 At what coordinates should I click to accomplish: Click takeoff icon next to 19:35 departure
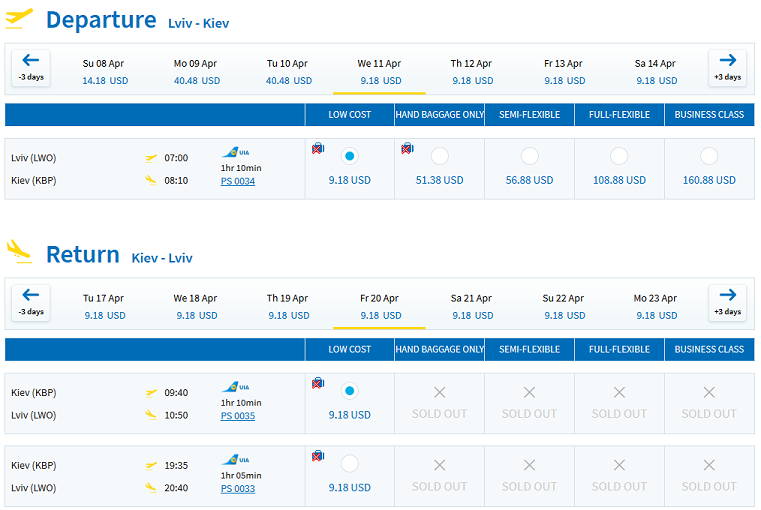pyautogui.click(x=151, y=466)
